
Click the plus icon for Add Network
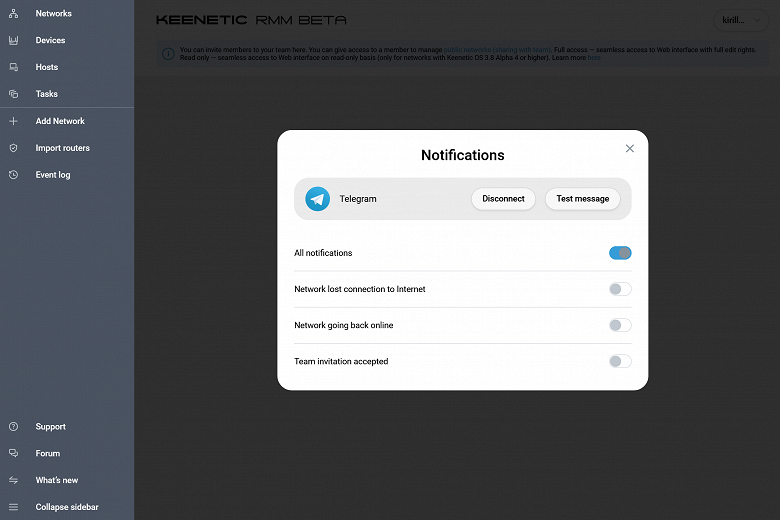[x=14, y=121]
